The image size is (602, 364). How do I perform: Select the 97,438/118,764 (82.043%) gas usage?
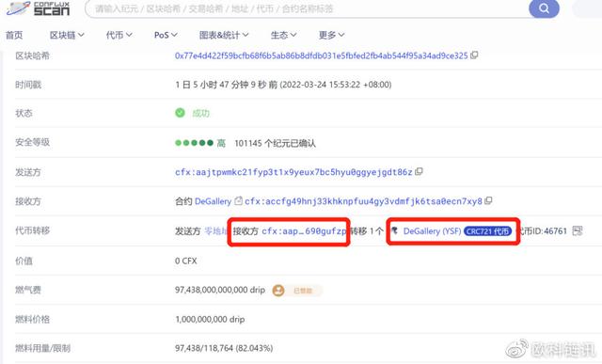tap(224, 348)
